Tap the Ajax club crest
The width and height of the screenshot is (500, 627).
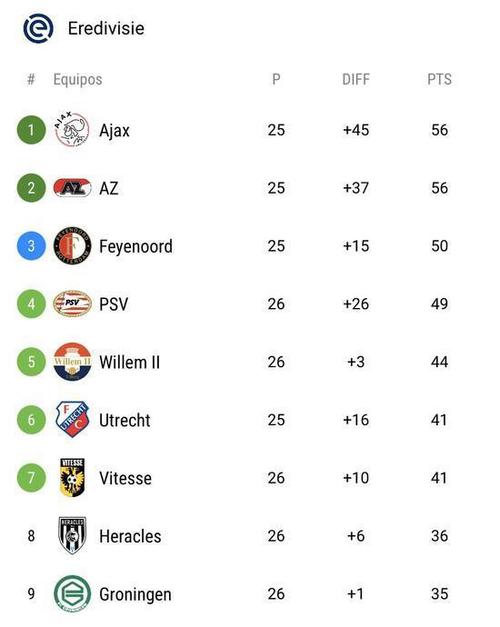[x=72, y=130]
